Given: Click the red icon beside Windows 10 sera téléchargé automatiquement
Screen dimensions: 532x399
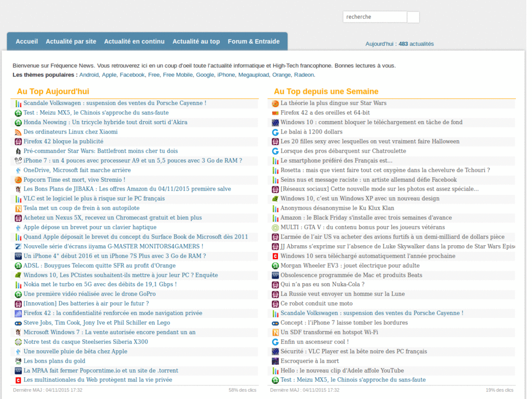Looking at the screenshot, I should click(275, 256).
